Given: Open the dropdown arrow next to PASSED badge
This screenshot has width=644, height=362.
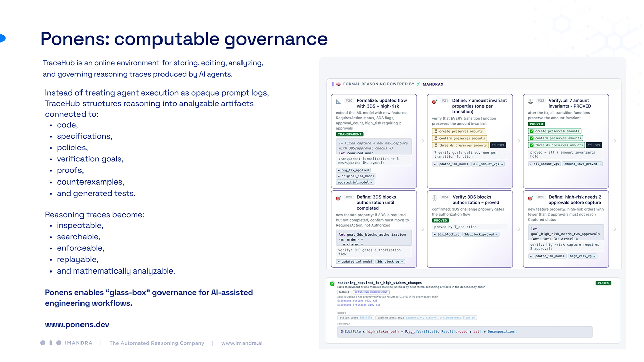Looking at the screenshot, I should 615,283.
